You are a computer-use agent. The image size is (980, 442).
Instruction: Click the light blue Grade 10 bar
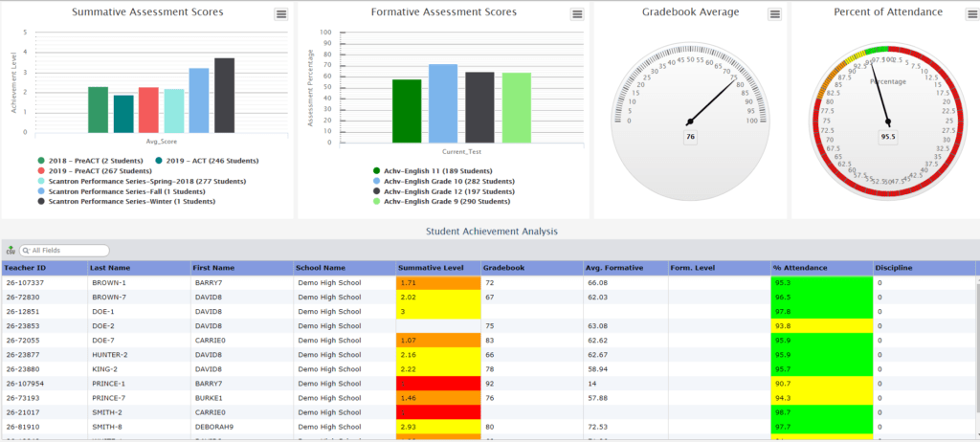pyautogui.click(x=442, y=99)
